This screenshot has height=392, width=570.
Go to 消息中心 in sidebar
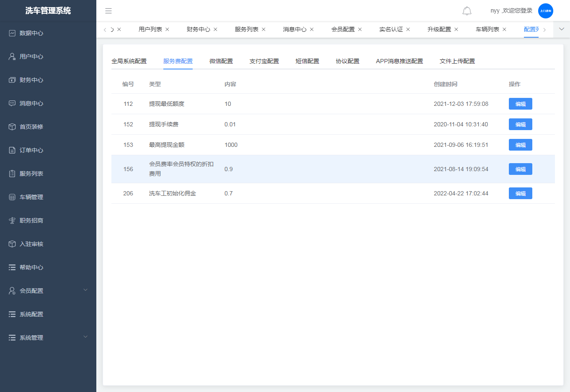[31, 103]
